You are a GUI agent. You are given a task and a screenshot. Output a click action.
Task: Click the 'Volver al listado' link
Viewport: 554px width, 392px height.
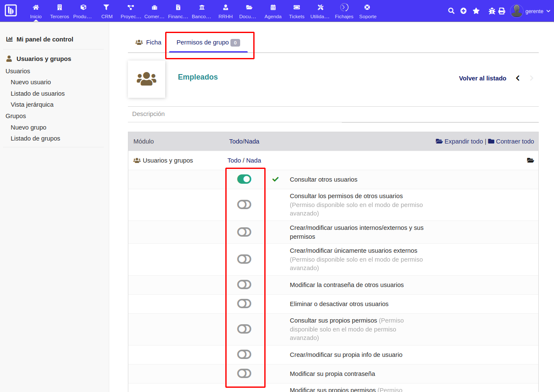482,78
